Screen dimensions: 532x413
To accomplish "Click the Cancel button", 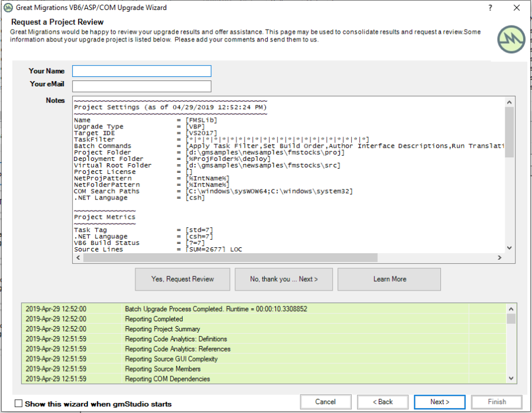I will (325, 402).
